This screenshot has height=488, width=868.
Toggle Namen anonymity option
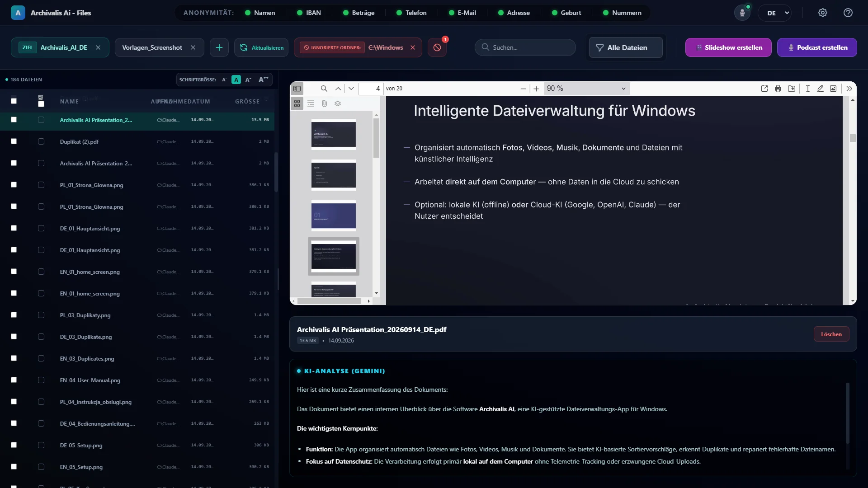coord(260,13)
